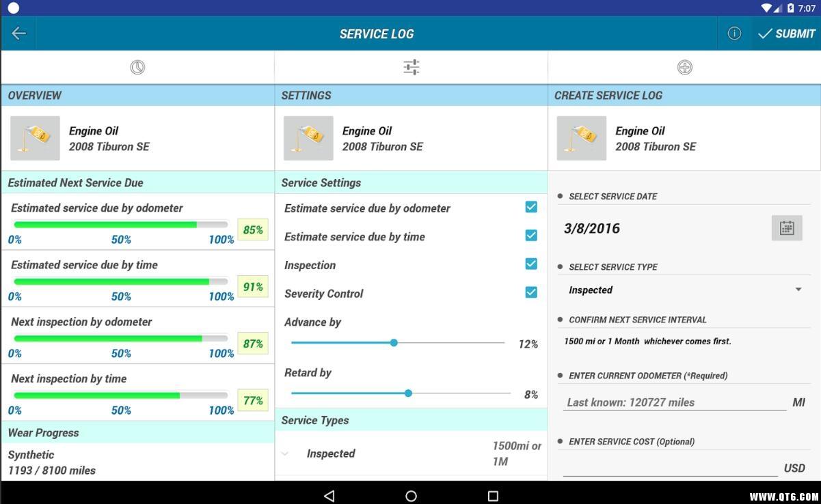
Task: Uncheck Estimate service due by odometer
Action: click(530, 207)
